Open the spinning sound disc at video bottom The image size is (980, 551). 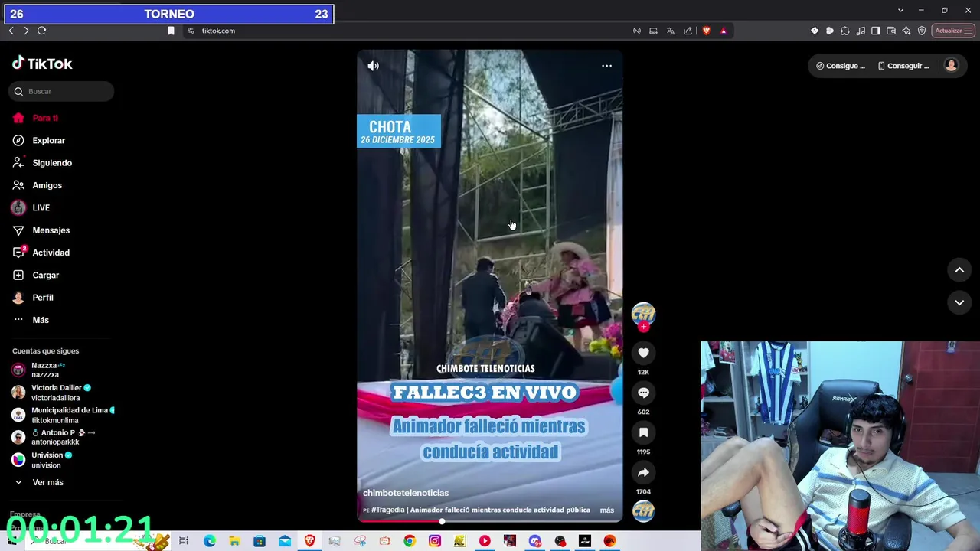click(643, 510)
